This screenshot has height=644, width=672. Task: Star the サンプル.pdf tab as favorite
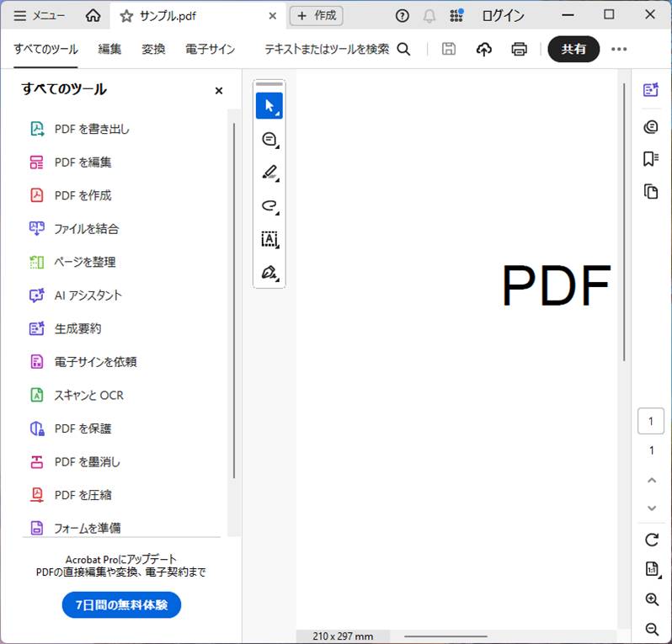pyautogui.click(x=126, y=16)
